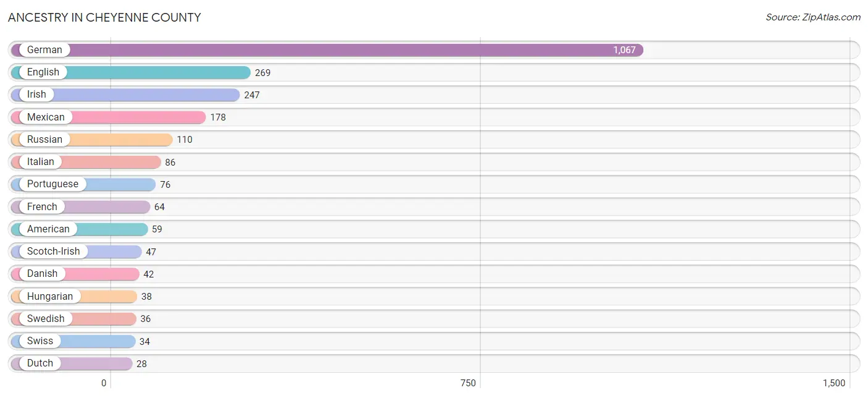This screenshot has height=398, width=868.
Task: Click the German bar in the chart
Action: [x=327, y=50]
